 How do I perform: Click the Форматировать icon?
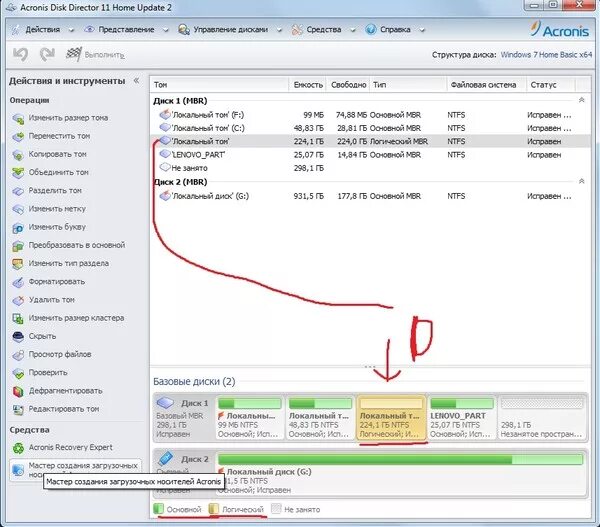pyautogui.click(x=18, y=282)
